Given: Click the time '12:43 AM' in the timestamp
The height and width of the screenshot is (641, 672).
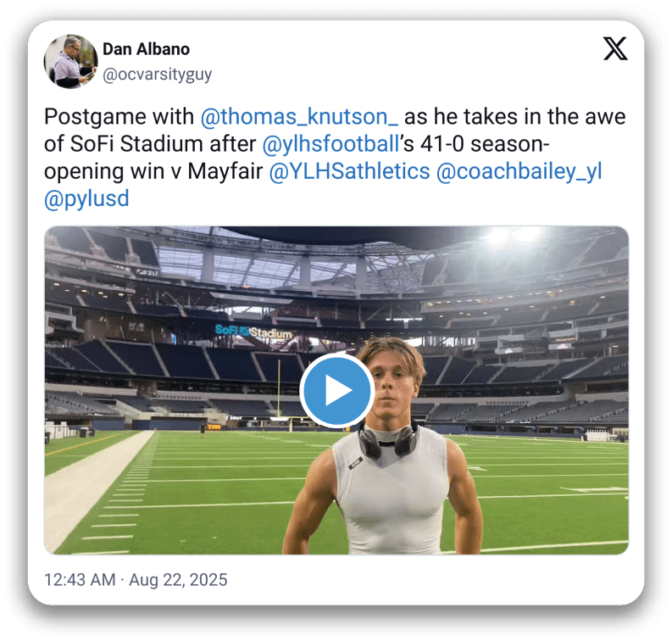Looking at the screenshot, I should [x=81, y=581].
